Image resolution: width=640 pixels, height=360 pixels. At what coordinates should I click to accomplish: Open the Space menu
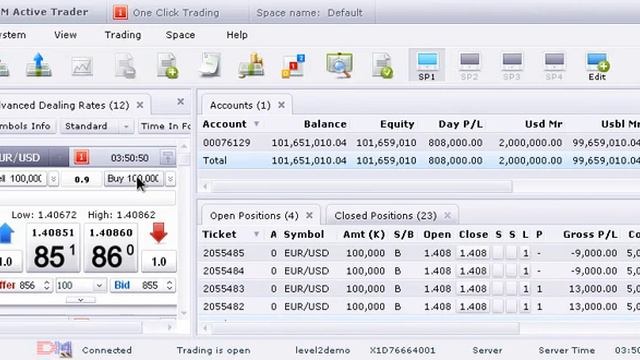coord(180,35)
